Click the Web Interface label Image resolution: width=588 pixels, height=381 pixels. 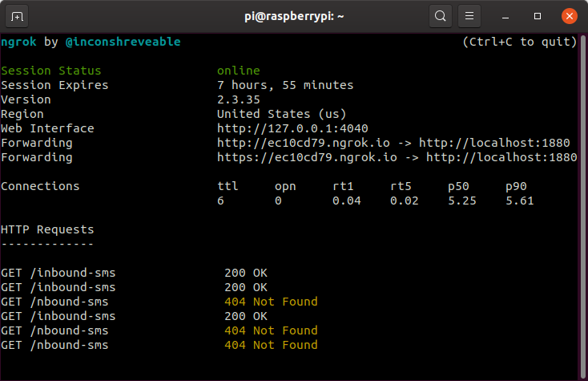pyautogui.click(x=47, y=128)
